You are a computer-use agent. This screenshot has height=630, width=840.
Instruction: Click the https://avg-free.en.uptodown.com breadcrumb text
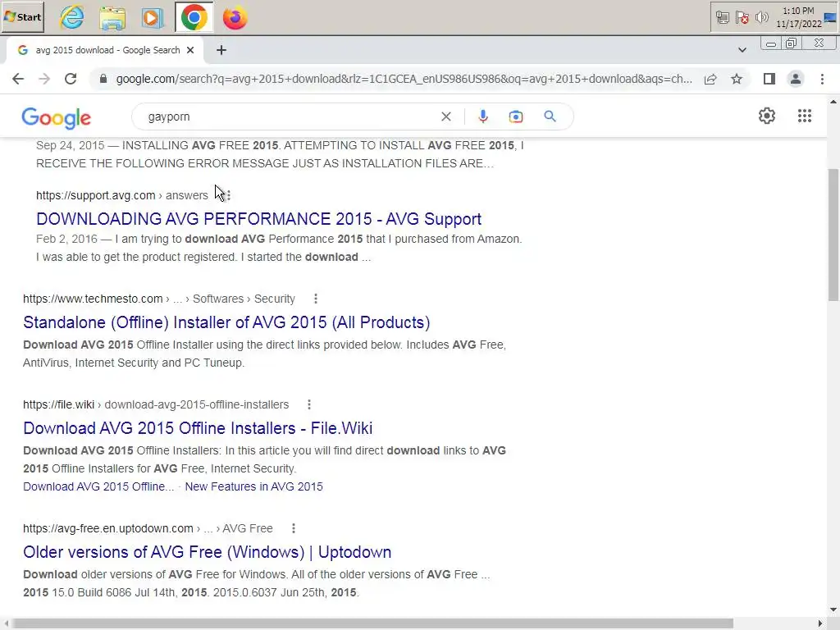108,528
